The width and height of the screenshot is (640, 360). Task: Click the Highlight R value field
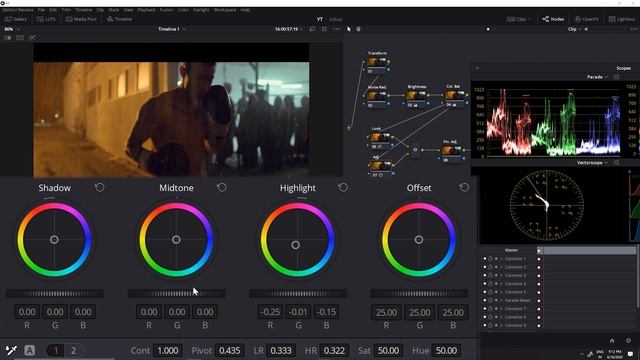click(x=270, y=312)
